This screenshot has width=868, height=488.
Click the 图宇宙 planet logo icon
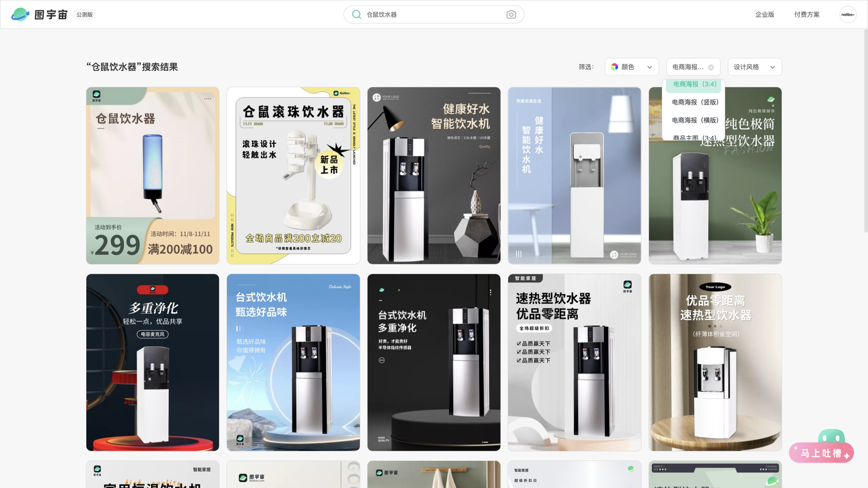click(x=20, y=14)
